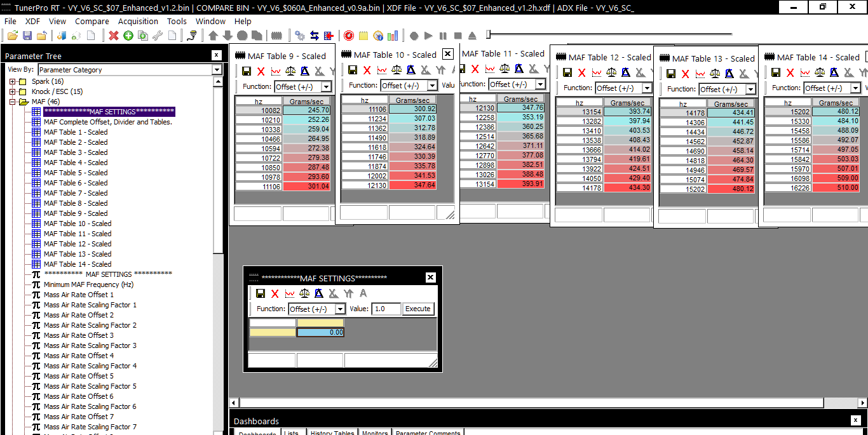
Task: Expand the Knock / ESC (15) node
Action: [x=13, y=91]
